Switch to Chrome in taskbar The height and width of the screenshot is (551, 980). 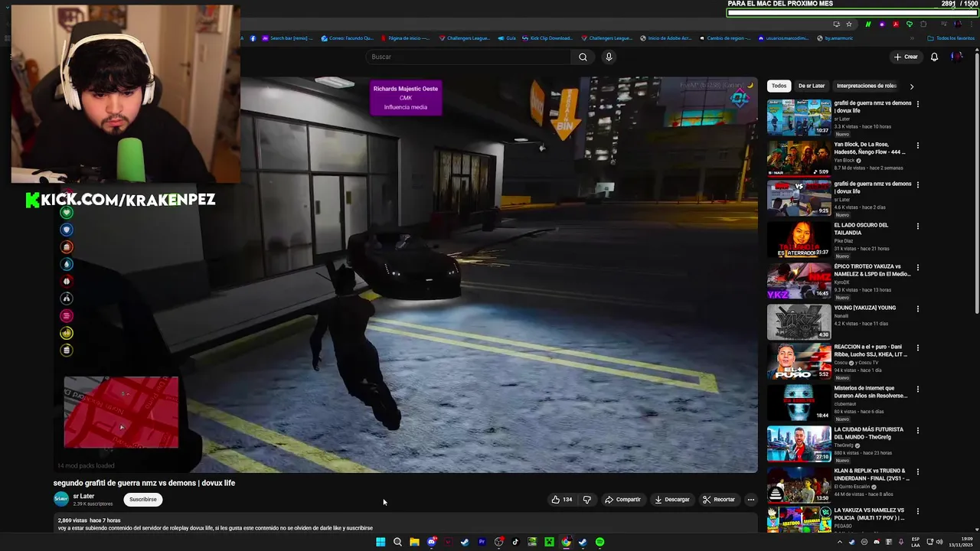tap(566, 542)
